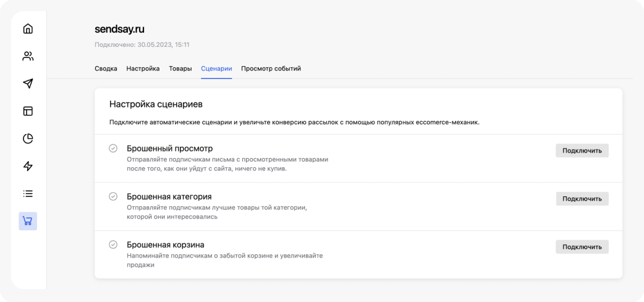Screen dimensions: 644x302
Task: Go to Просмотр событий tab
Action: point(271,69)
